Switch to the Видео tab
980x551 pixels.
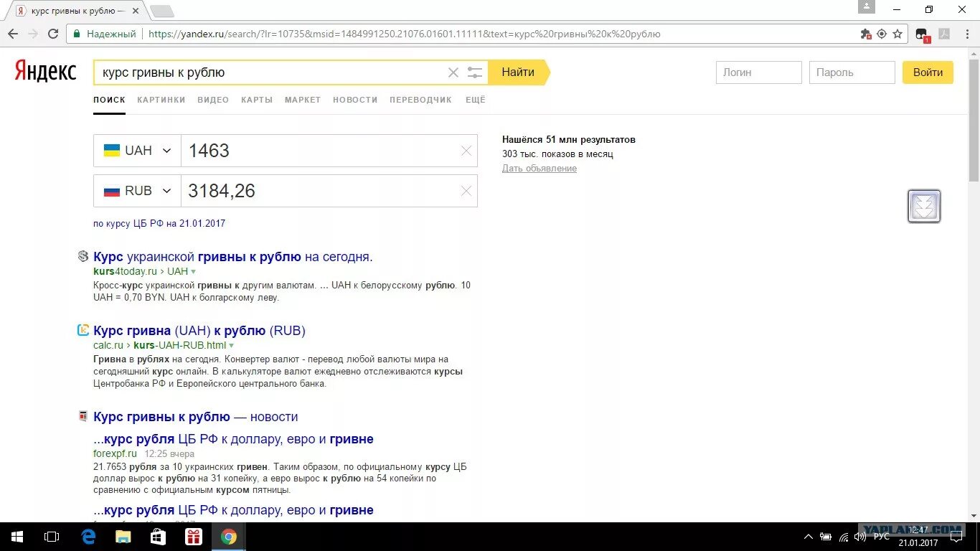[213, 100]
